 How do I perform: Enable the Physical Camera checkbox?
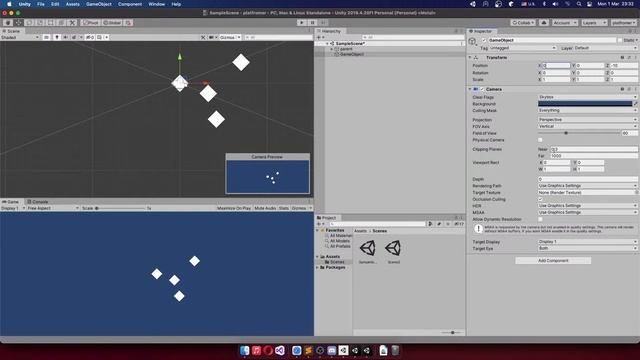pos(540,140)
